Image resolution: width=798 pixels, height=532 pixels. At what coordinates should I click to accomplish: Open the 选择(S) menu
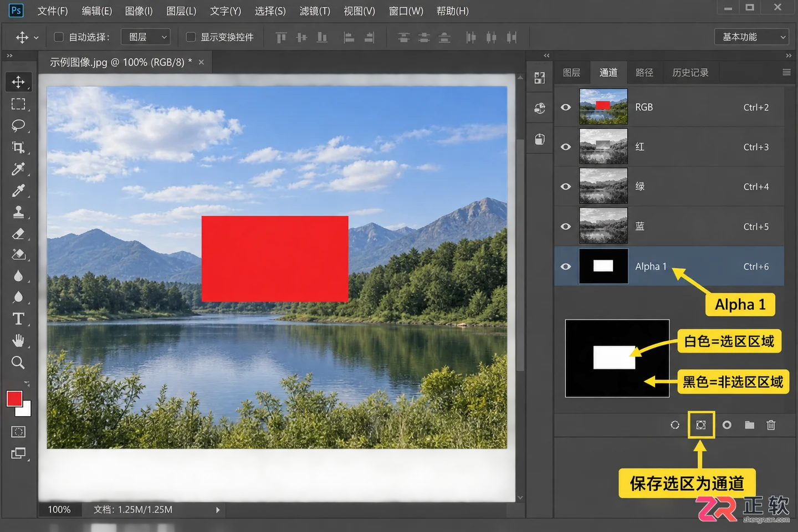click(x=270, y=11)
